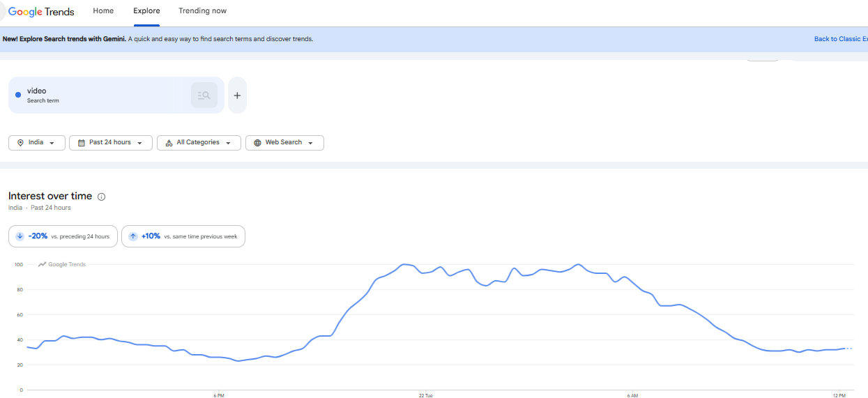
Task: Click the video search term field
Action: (x=116, y=95)
